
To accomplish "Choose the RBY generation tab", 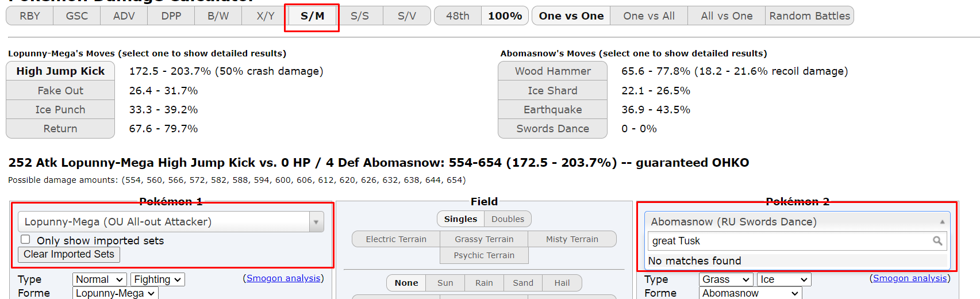I will pyautogui.click(x=30, y=16).
